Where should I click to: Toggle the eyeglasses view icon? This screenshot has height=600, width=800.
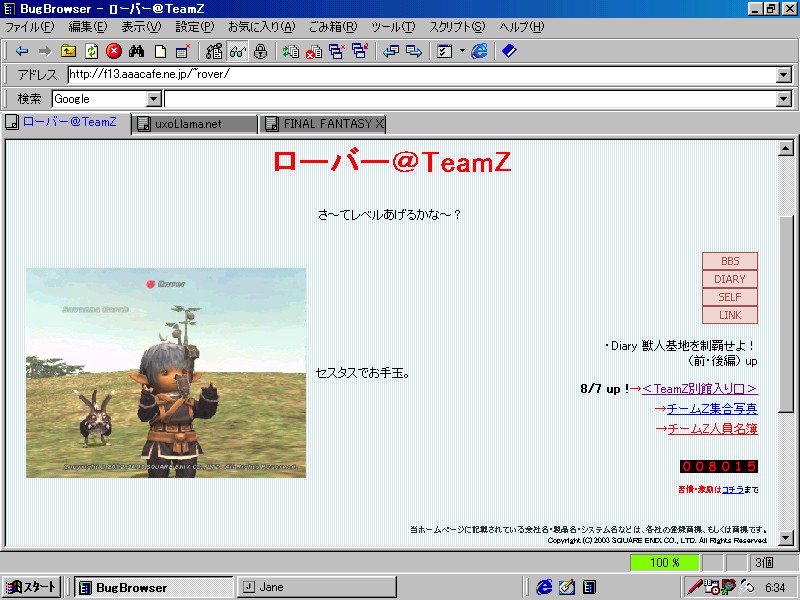[x=238, y=51]
